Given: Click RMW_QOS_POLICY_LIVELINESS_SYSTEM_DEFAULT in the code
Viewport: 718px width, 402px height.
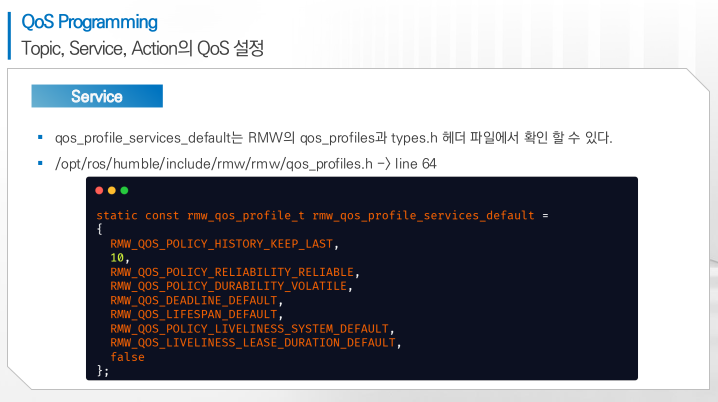Looking at the screenshot, I should pos(249,329).
